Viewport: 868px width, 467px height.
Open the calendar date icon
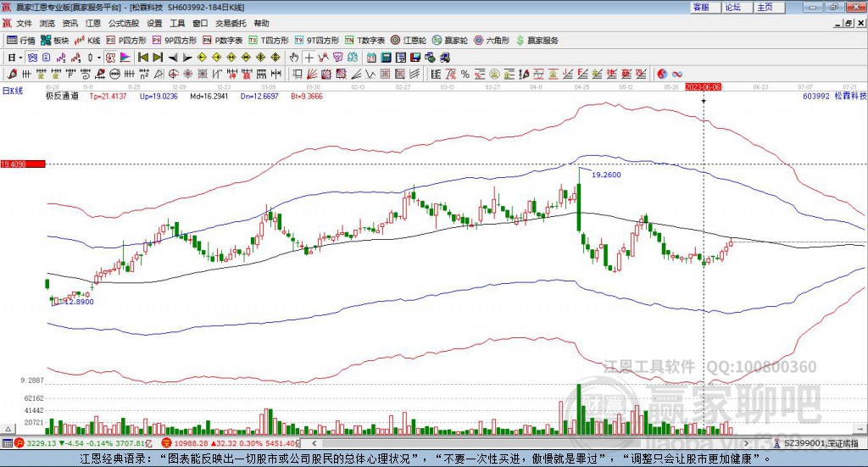[371, 58]
